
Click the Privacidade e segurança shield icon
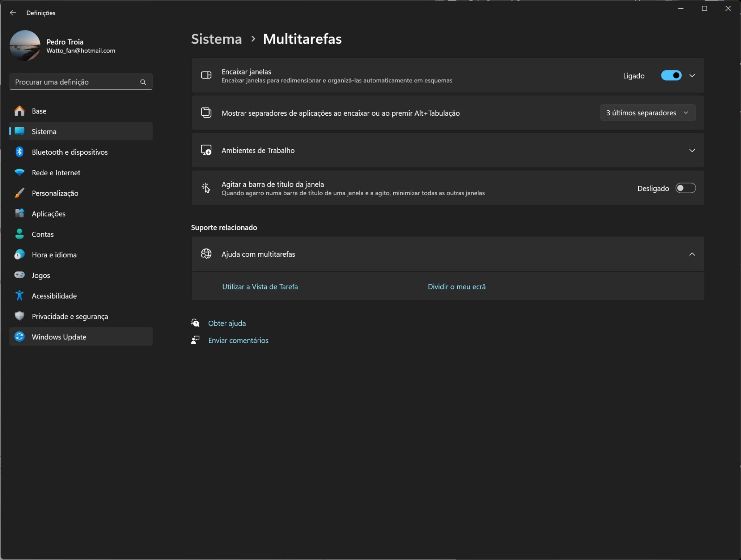20,316
